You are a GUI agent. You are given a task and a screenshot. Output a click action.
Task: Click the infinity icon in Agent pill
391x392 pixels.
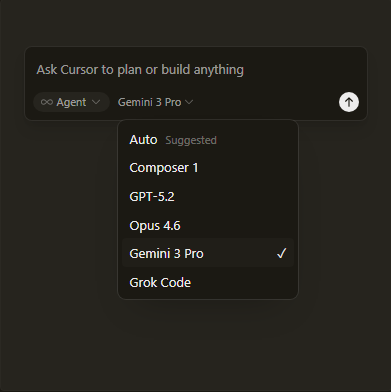tap(47, 102)
